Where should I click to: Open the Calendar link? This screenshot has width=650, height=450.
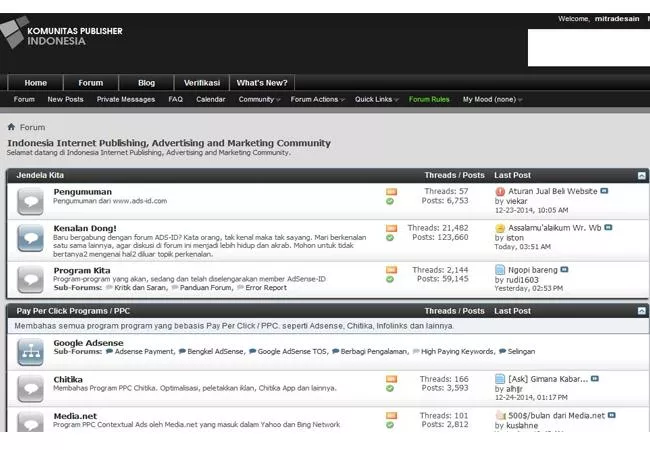211,99
